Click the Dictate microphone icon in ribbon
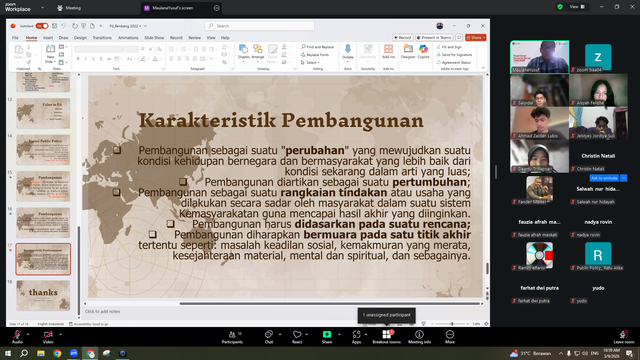The width and height of the screenshot is (640, 360). point(348,49)
